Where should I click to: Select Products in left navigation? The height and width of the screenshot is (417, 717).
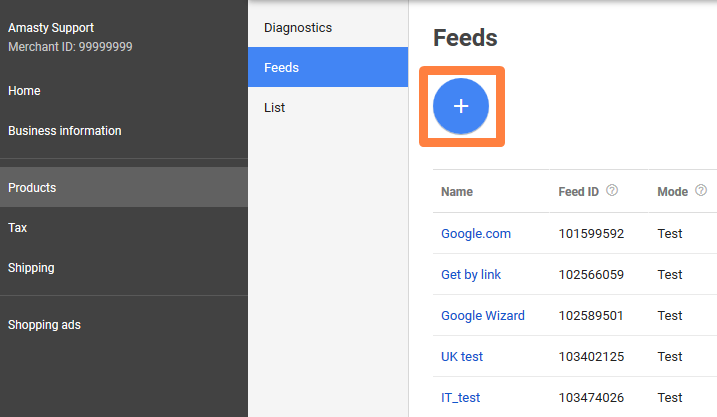coord(32,188)
